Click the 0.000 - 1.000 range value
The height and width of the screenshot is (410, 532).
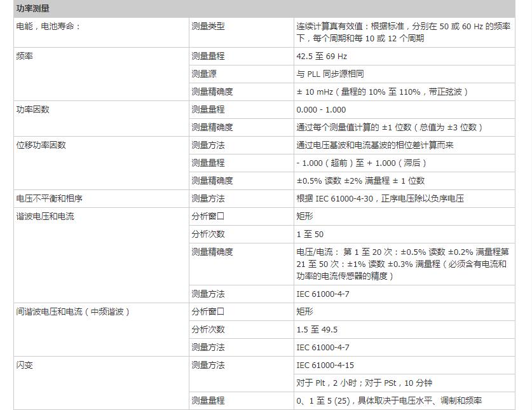[x=321, y=109]
